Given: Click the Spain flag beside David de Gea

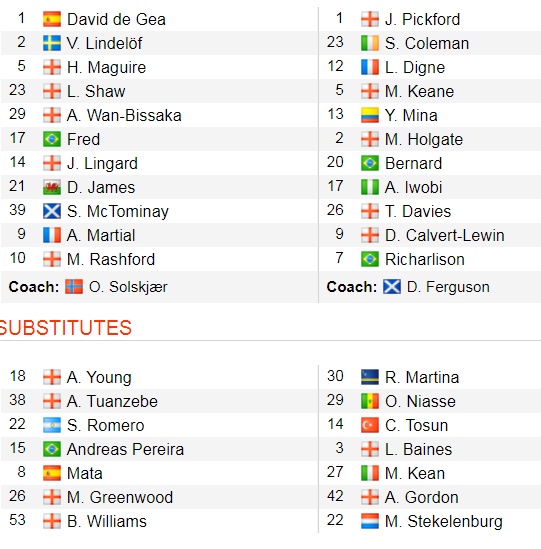Looking at the screenshot, I should tap(52, 19).
